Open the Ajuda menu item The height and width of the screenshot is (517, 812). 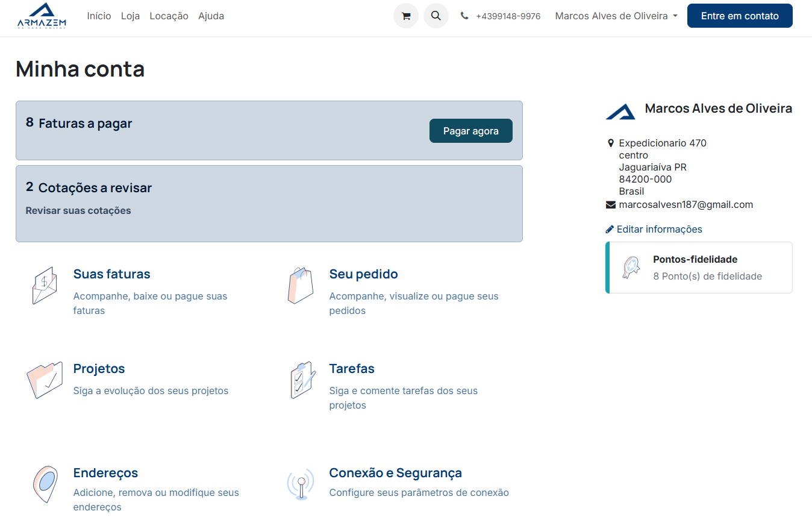211,16
